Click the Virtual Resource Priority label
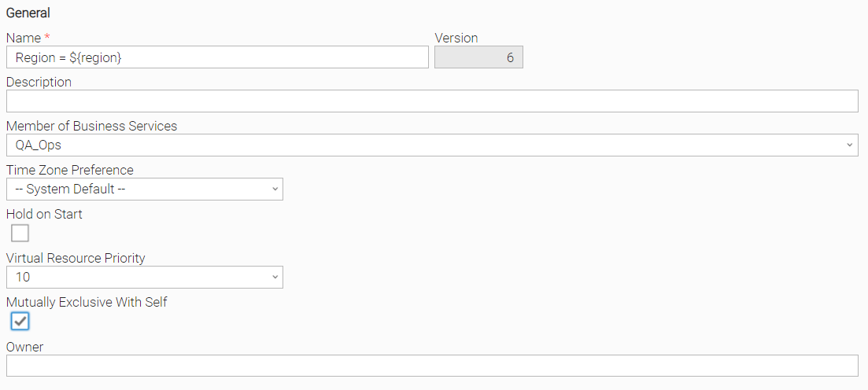Image resolution: width=868 pixels, height=390 pixels. pyautogui.click(x=76, y=258)
